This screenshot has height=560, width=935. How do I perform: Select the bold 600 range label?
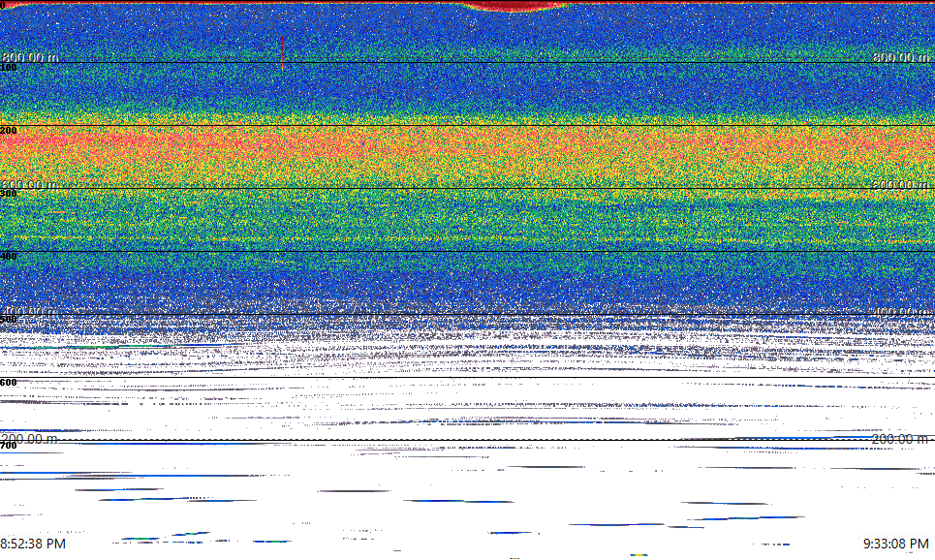point(9,383)
